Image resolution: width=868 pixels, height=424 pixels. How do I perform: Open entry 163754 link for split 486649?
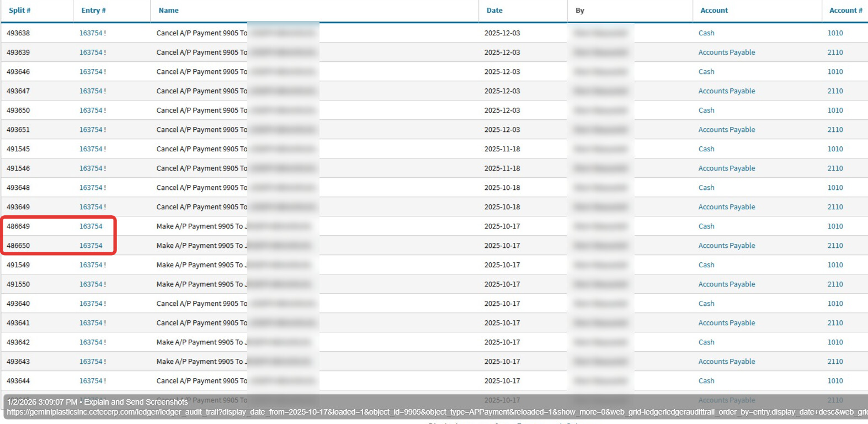pos(90,226)
